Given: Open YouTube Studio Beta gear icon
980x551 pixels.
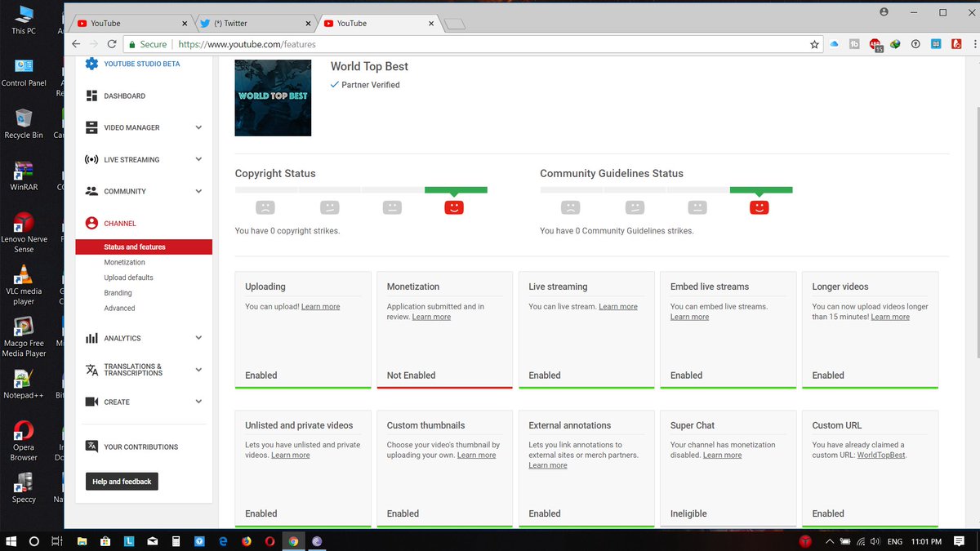Looking at the screenshot, I should click(91, 64).
